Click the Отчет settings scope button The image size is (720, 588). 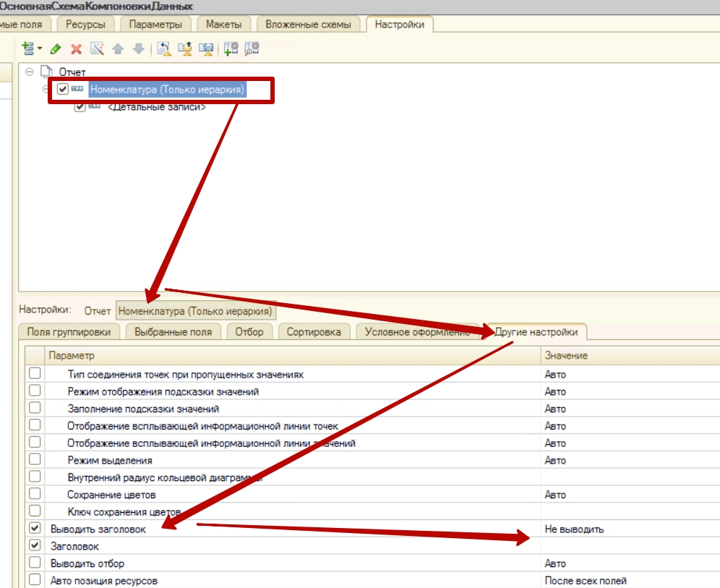[98, 311]
